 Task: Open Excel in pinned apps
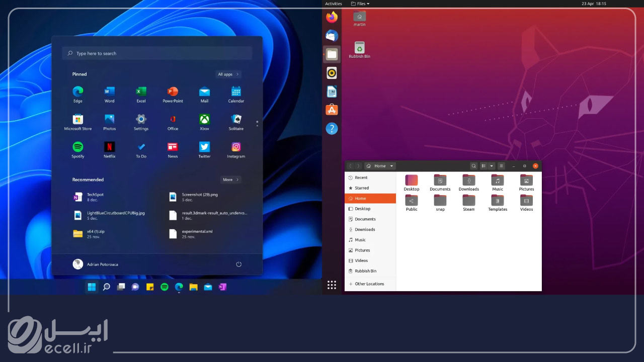point(141,94)
